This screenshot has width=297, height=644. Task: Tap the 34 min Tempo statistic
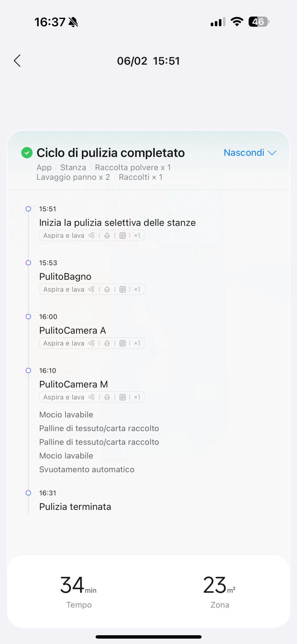click(x=79, y=592)
